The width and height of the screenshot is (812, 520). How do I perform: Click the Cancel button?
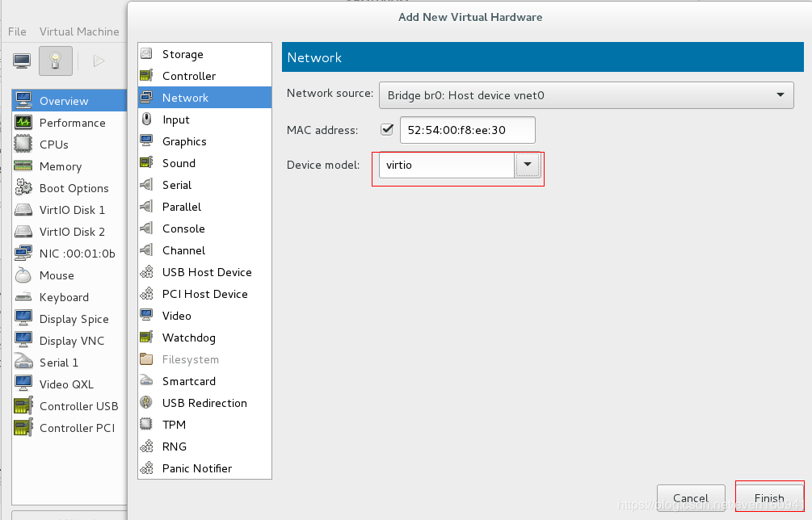pos(690,498)
